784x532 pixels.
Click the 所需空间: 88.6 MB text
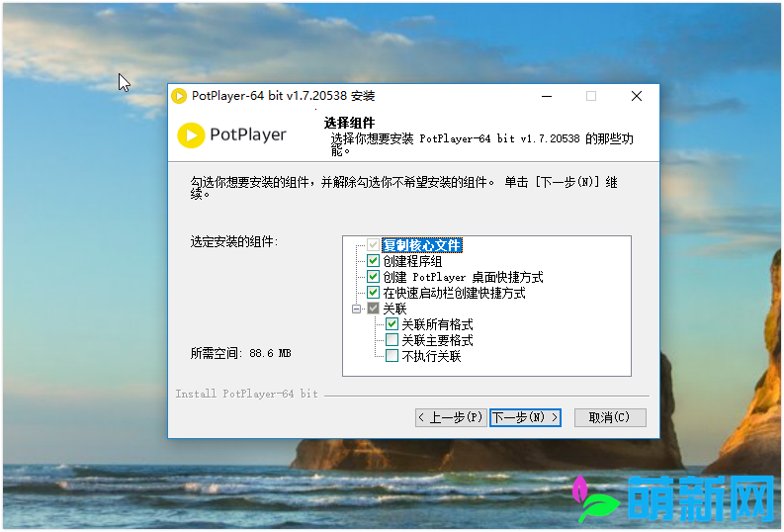coord(240,353)
